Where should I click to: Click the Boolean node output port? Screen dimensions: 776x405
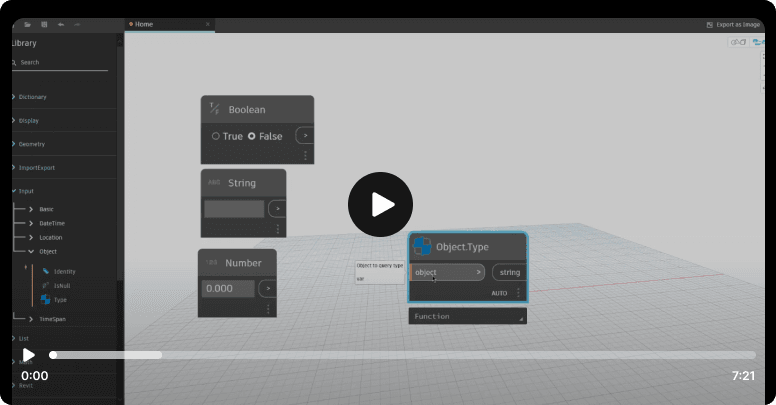[x=305, y=136]
